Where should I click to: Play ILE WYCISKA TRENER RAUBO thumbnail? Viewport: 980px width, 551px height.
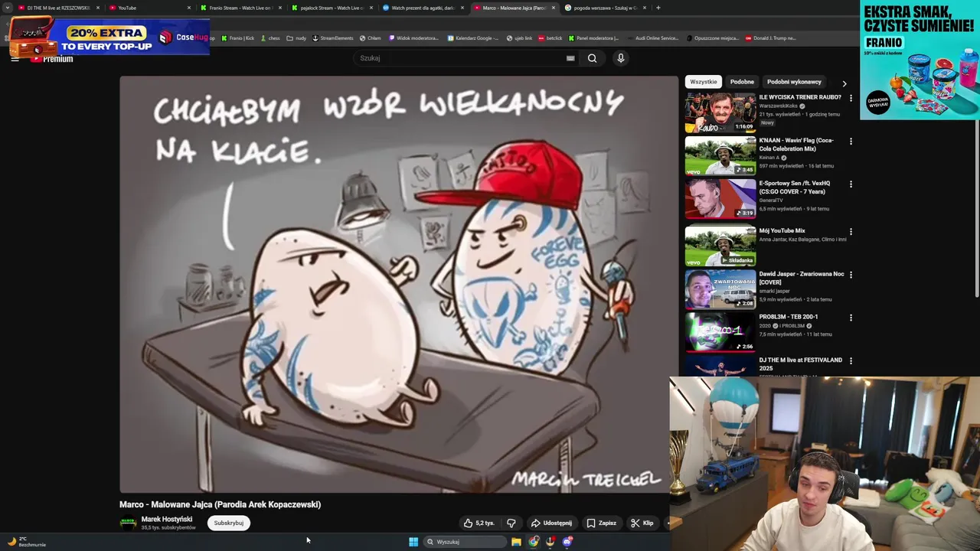(720, 112)
